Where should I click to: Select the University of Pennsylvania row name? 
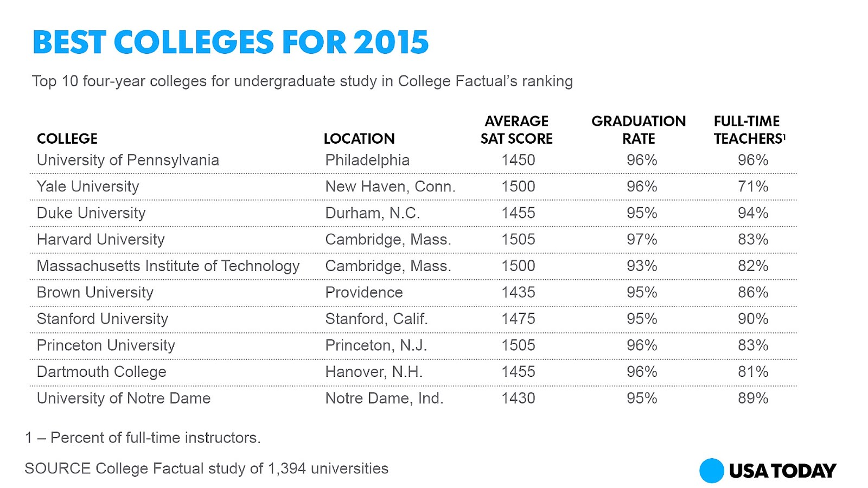point(128,160)
